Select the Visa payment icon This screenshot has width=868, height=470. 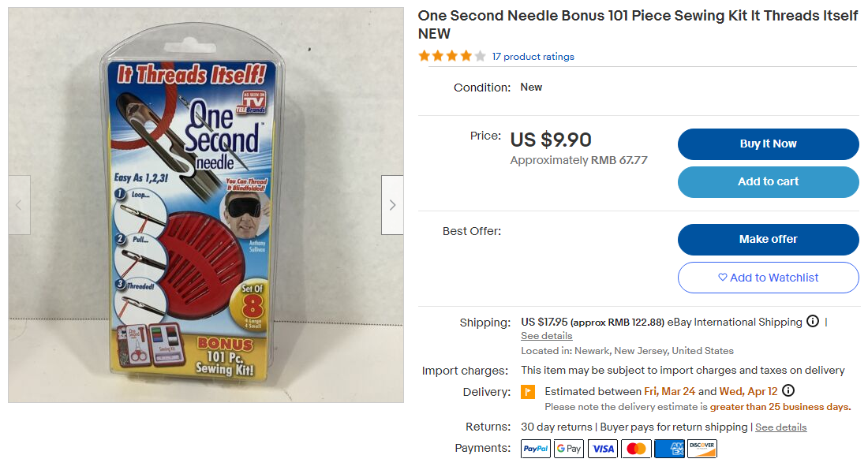(x=602, y=448)
